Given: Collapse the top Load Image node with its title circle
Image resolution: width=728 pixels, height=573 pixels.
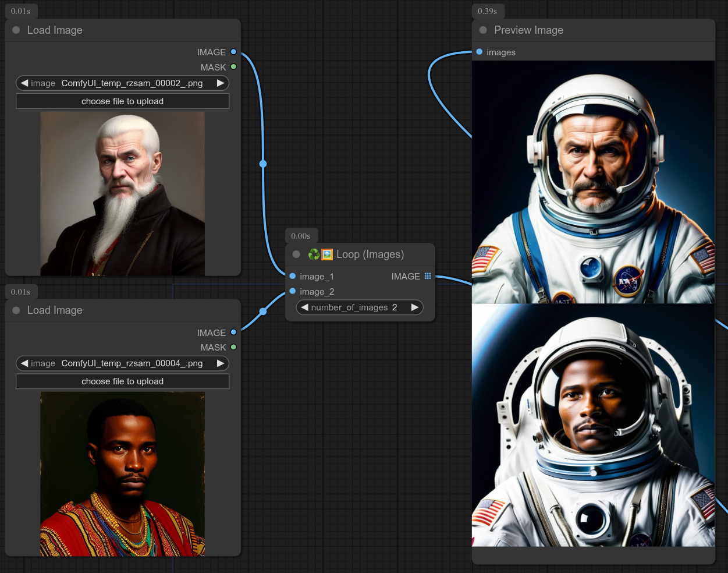Looking at the screenshot, I should pyautogui.click(x=16, y=30).
